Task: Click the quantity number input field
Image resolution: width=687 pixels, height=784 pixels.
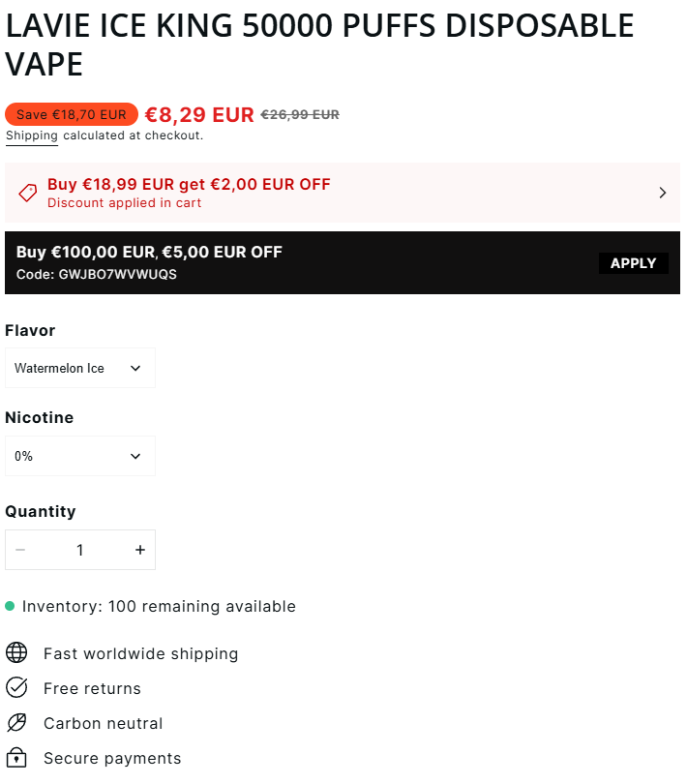Action: click(x=80, y=550)
